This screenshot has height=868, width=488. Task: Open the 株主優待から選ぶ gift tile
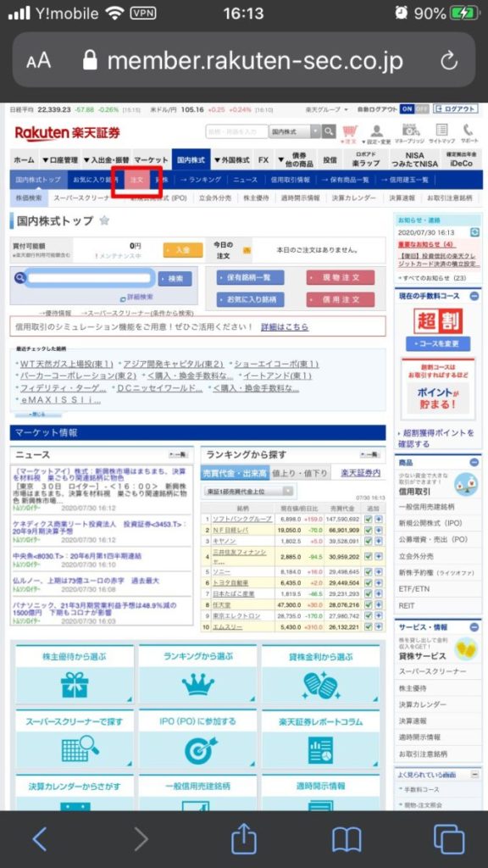(x=75, y=675)
